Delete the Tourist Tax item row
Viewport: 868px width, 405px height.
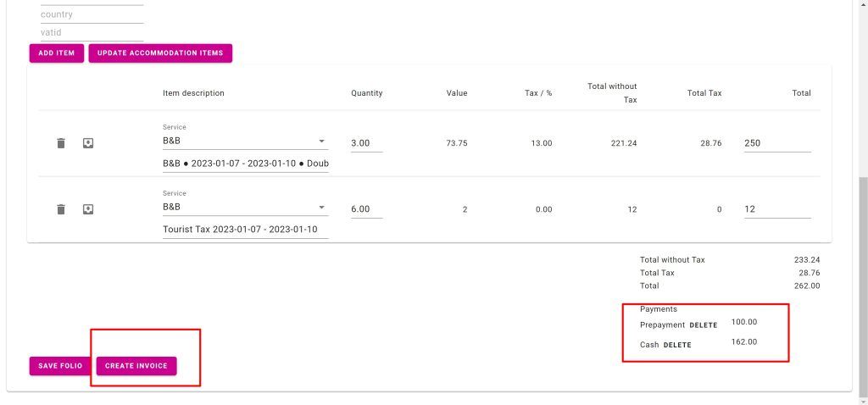61,209
